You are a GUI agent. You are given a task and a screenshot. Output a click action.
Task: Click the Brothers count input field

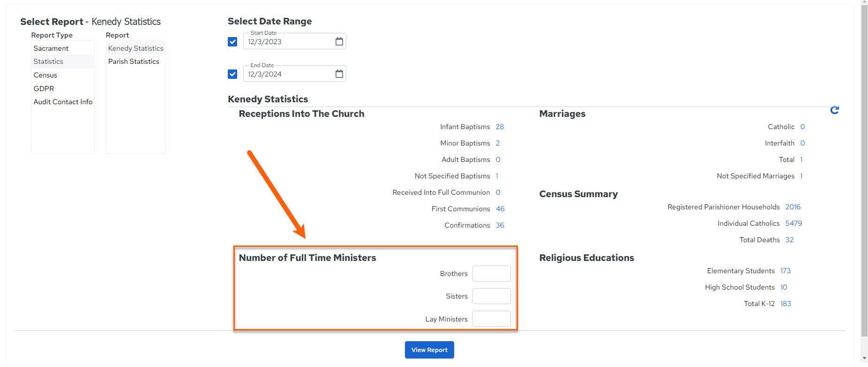(x=491, y=274)
